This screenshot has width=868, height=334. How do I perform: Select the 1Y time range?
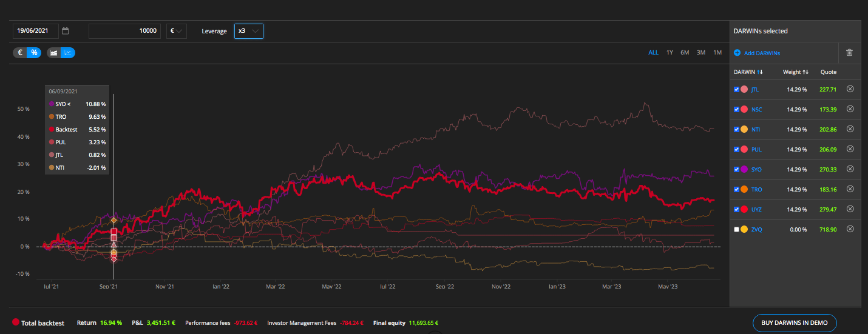[670, 53]
